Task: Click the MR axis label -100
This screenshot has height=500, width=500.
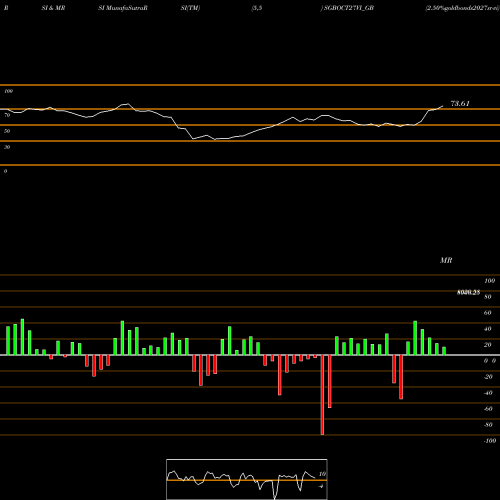Action: tap(490, 441)
